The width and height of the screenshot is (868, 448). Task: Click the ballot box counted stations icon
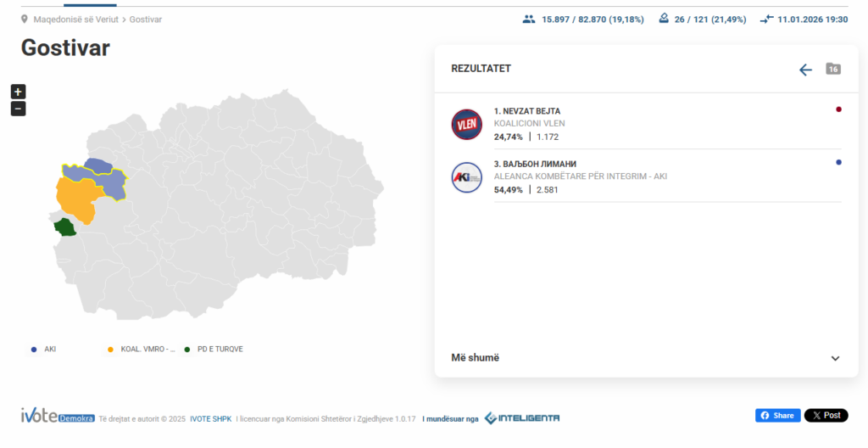(664, 19)
